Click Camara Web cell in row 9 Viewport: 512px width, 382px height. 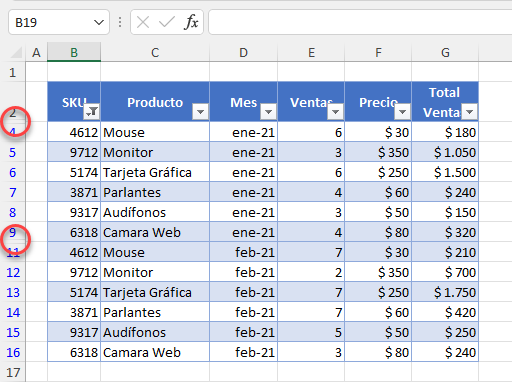pyautogui.click(x=155, y=232)
